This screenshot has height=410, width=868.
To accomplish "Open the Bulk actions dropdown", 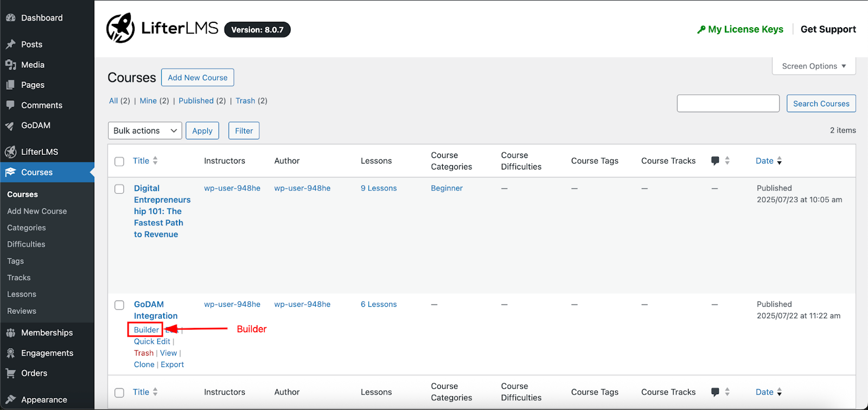I will [145, 131].
